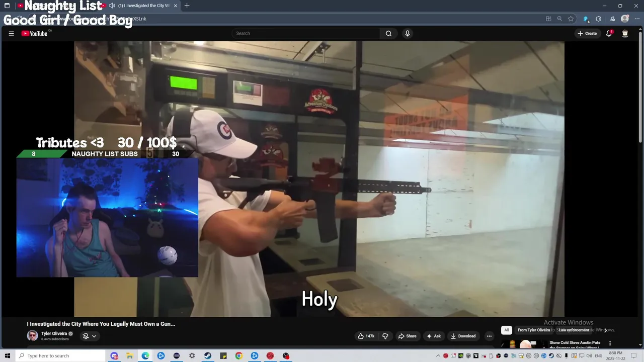This screenshot has width=644, height=362.
Task: Open the Tyler Oliveira channel name link
Action: pyautogui.click(x=54, y=334)
